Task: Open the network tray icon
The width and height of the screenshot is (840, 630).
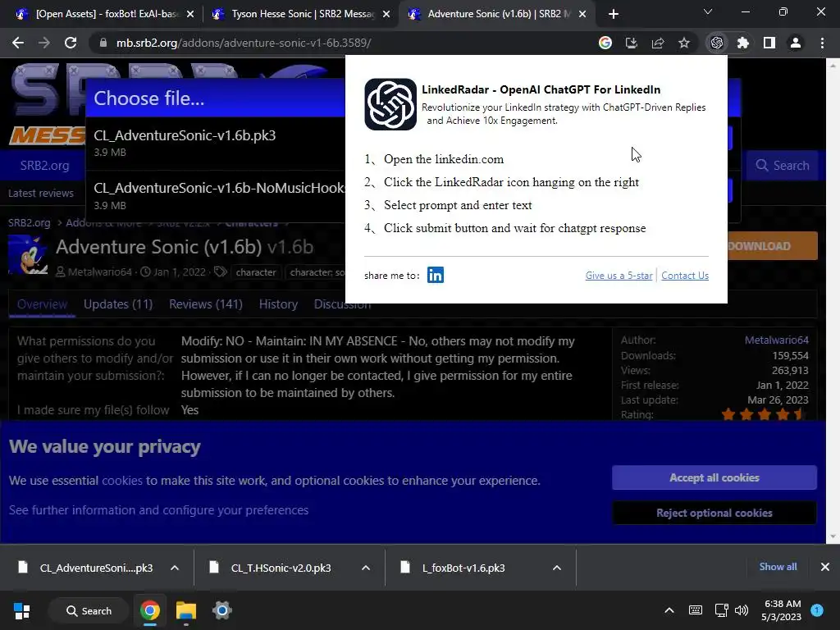Action: coord(721,610)
